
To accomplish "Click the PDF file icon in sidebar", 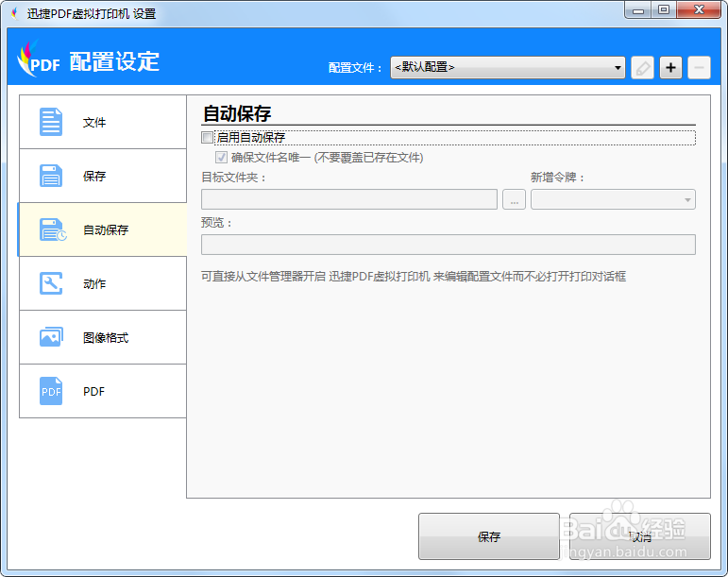I will pos(51,391).
